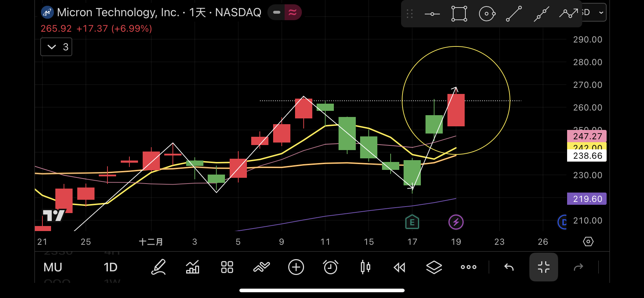Tap date label 9 on time axis
Screen dimensions: 644x298
(x=282, y=241)
